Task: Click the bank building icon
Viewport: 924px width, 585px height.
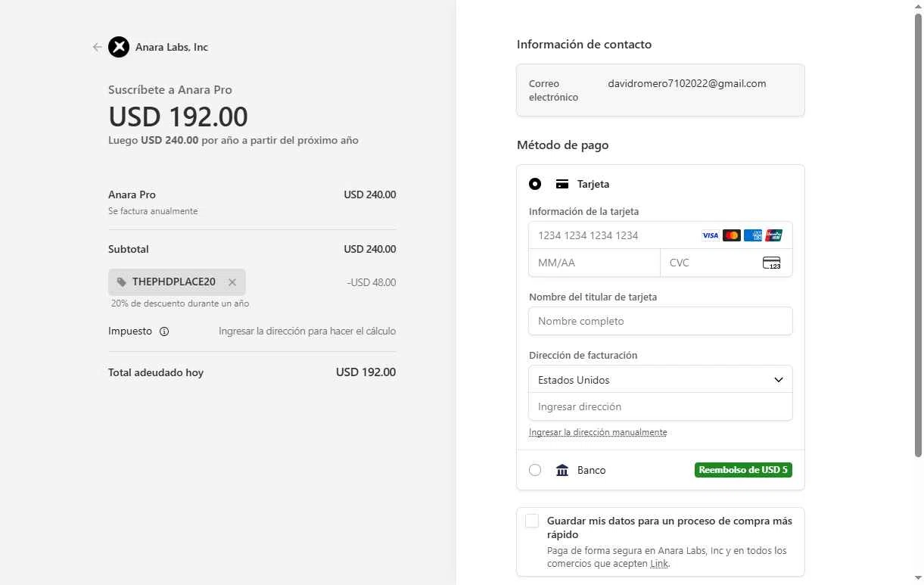Action: (562, 470)
